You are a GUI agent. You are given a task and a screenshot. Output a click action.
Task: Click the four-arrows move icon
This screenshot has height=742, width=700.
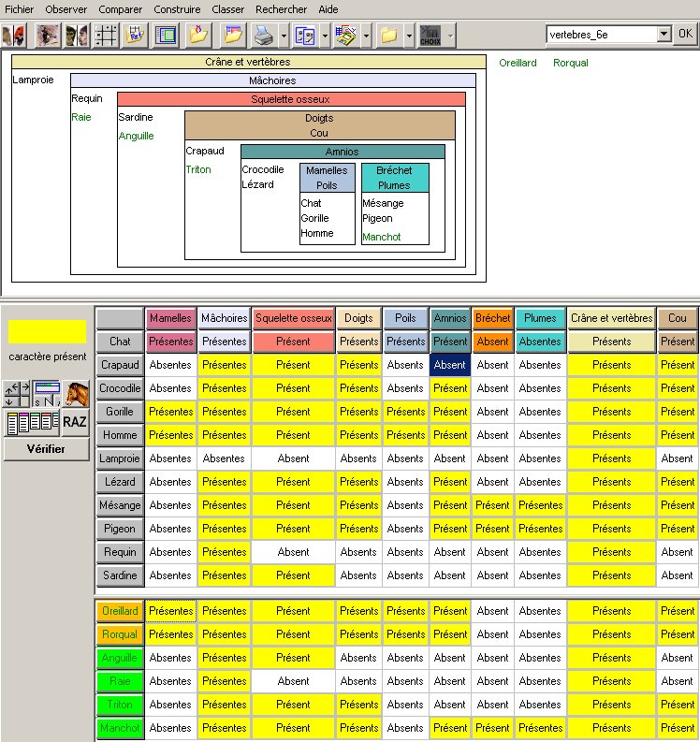click(17, 394)
